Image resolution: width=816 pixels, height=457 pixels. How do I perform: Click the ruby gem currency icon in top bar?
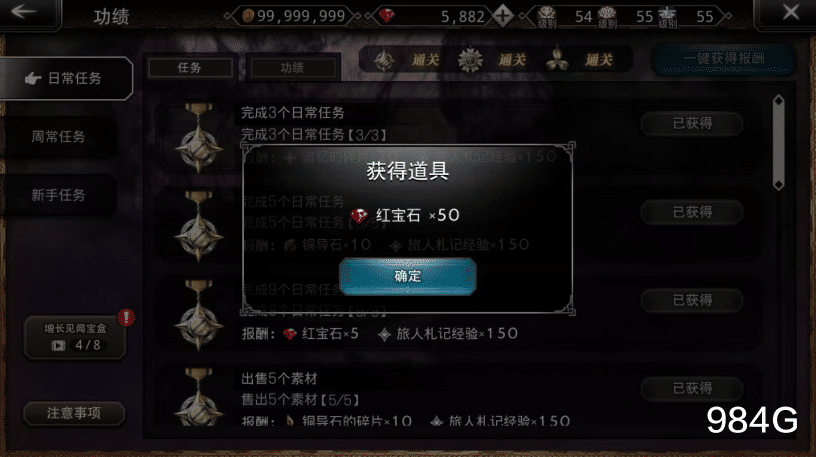(386, 16)
